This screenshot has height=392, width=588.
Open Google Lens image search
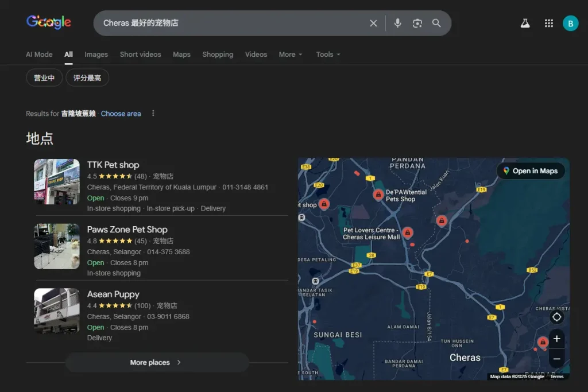417,23
